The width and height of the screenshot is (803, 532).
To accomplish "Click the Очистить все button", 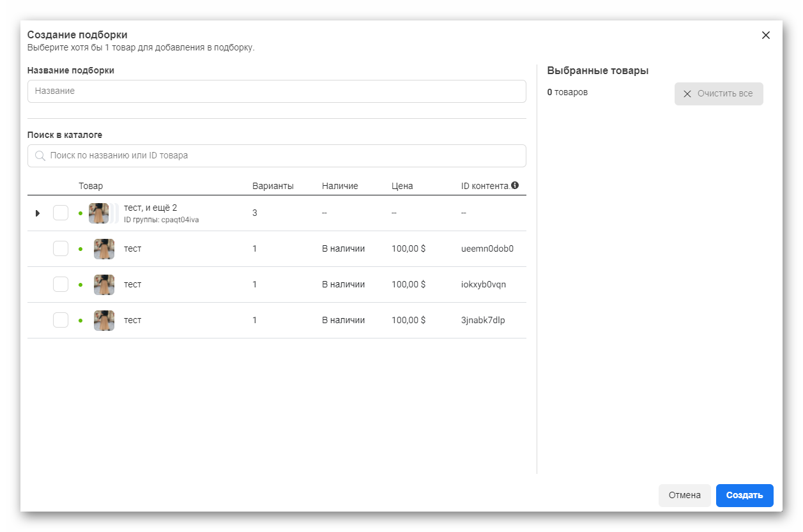I will [719, 94].
